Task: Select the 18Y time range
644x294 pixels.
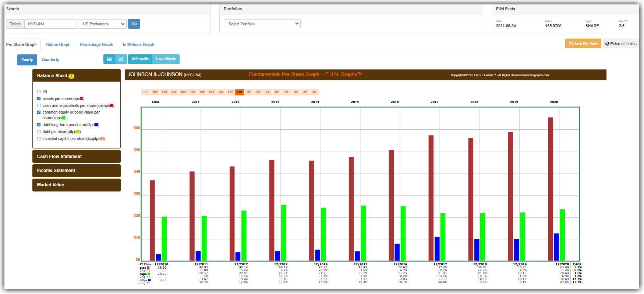Action: tap(164, 92)
